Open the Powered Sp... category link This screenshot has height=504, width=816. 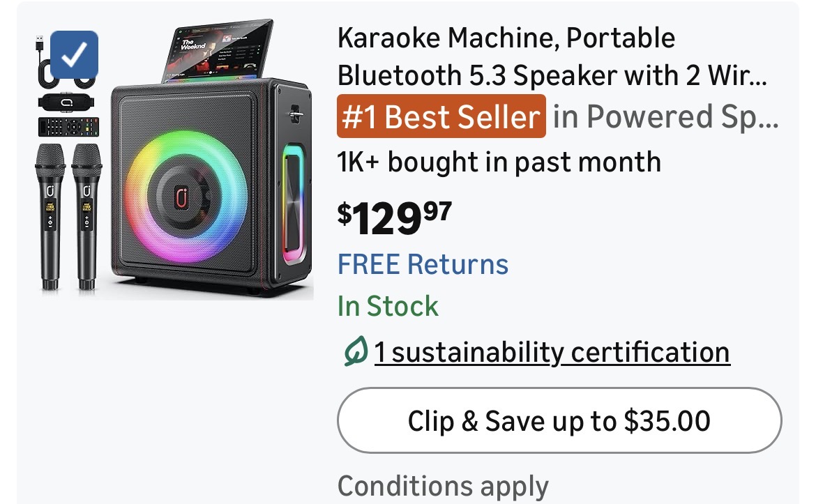click(x=665, y=117)
